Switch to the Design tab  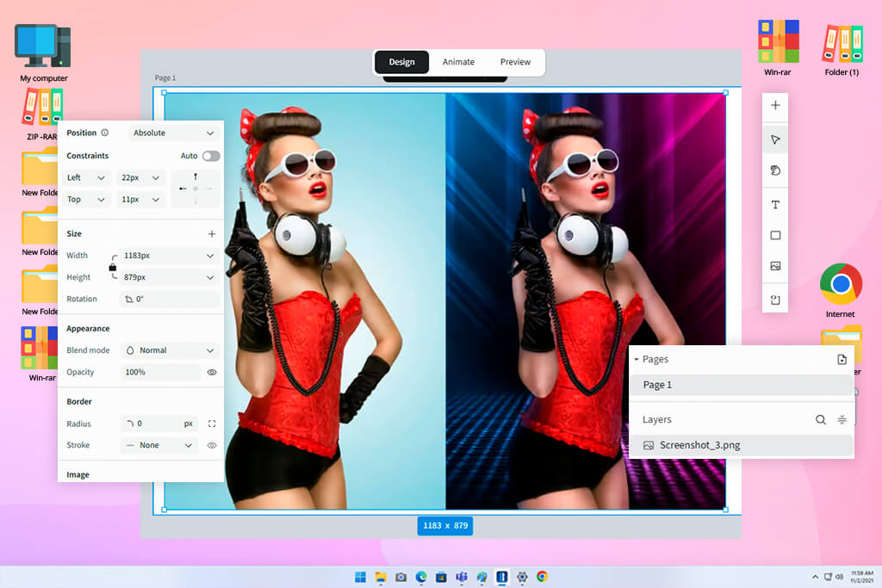[401, 62]
